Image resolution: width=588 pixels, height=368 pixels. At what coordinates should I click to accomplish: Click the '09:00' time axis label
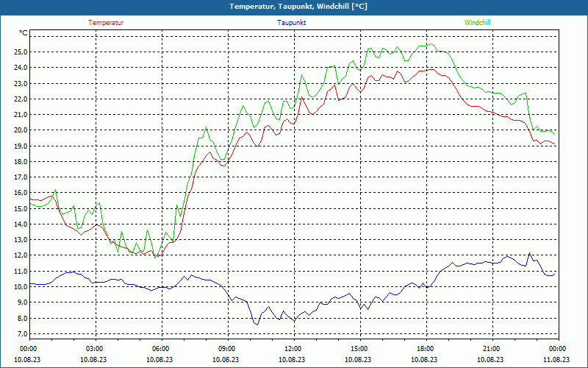[x=227, y=348]
